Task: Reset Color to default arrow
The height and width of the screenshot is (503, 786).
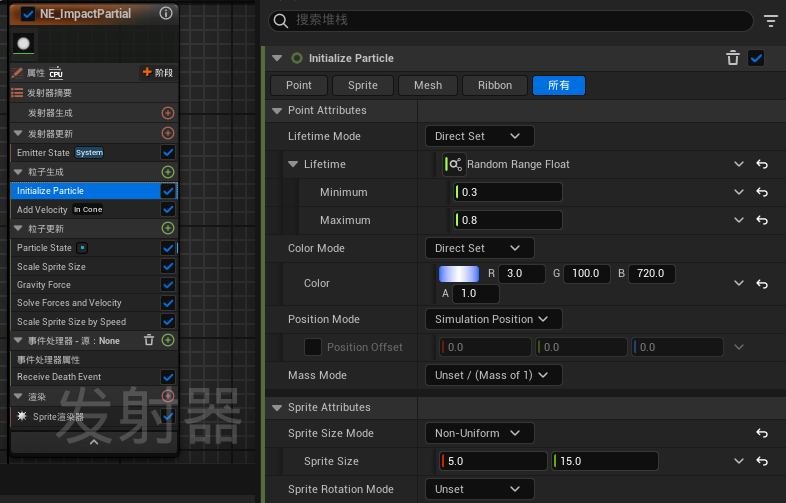Action: 762,284
